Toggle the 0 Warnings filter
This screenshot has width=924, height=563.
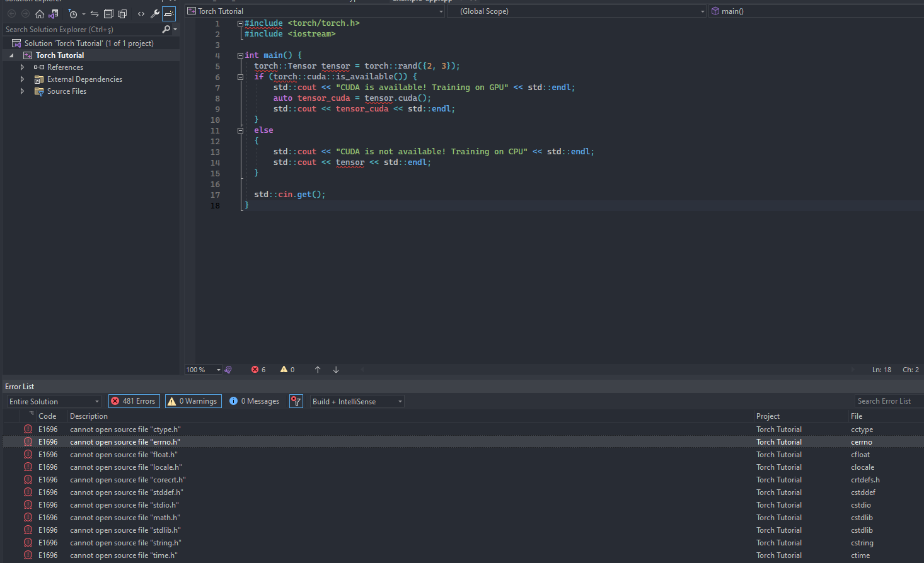[x=193, y=401]
